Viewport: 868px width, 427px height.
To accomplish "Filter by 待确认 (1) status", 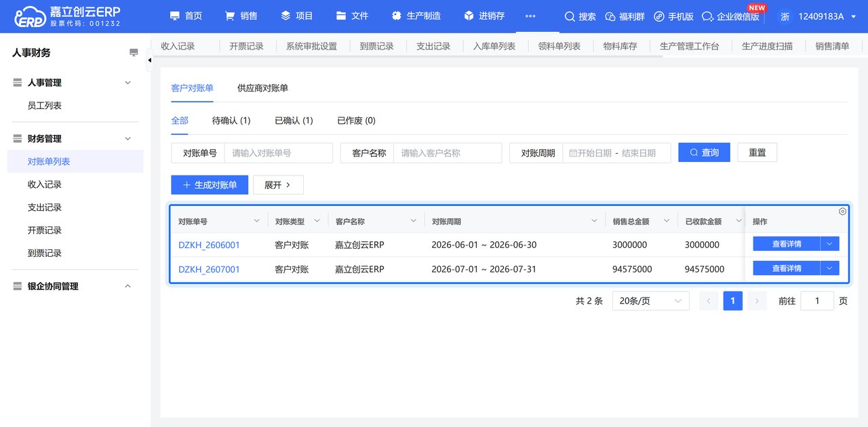I will tap(231, 121).
